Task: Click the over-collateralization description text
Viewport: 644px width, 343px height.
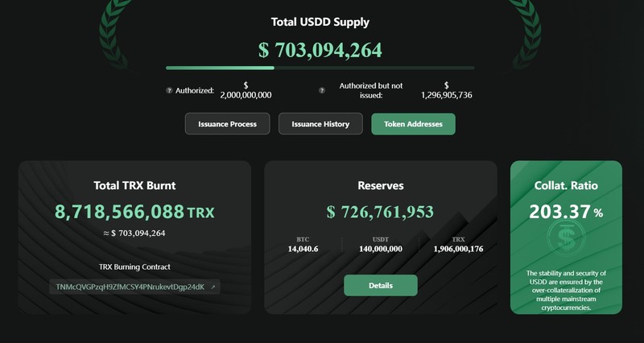Action: (x=566, y=291)
